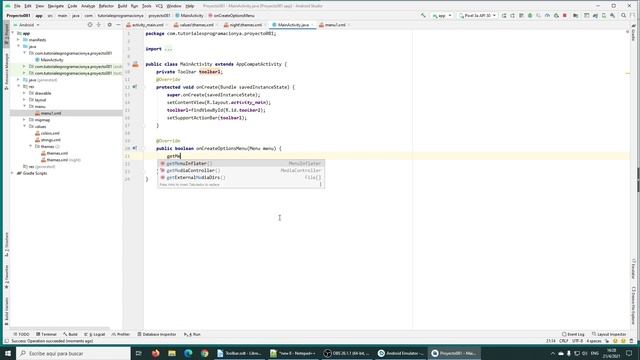Open Firefox from the taskbar

(x=156, y=353)
